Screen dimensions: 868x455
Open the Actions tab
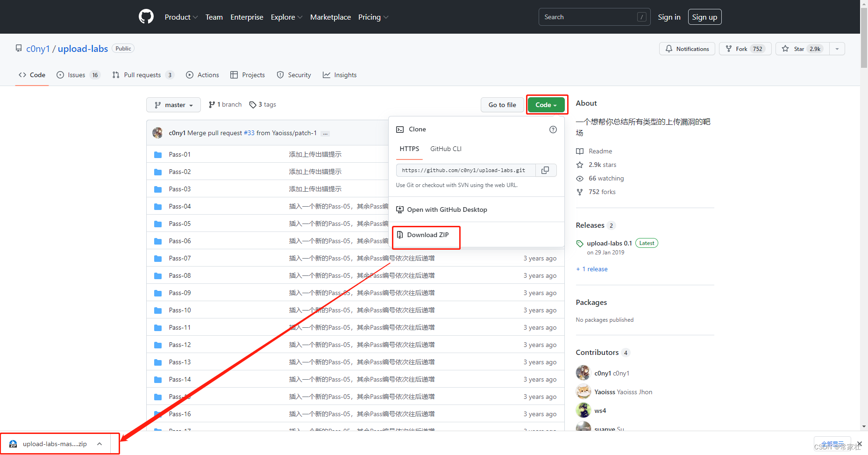click(202, 75)
